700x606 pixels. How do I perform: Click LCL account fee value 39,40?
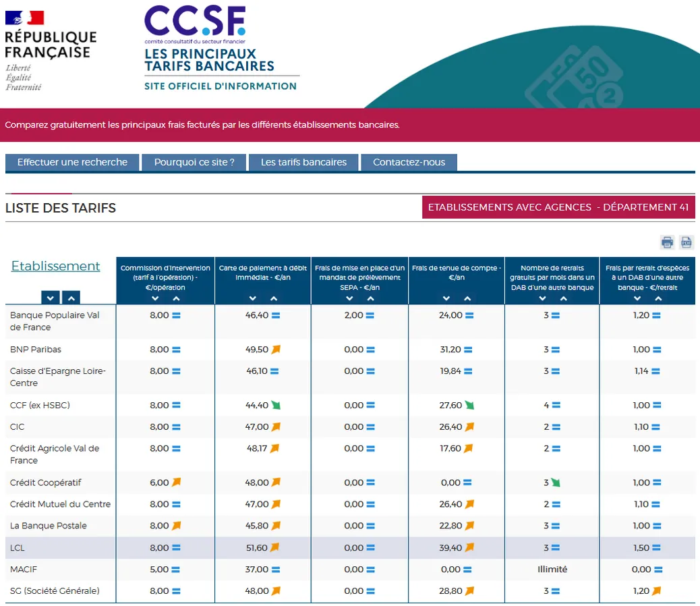450,547
